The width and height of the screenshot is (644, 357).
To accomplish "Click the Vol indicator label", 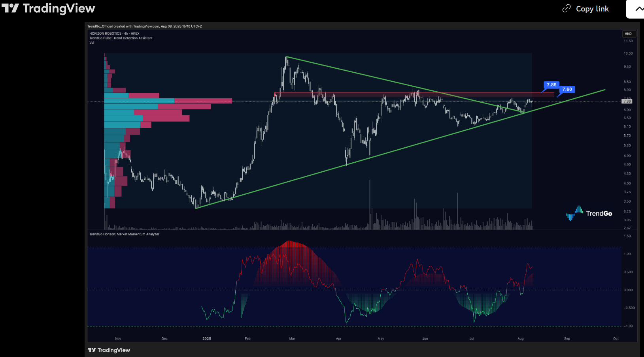I will (x=92, y=43).
